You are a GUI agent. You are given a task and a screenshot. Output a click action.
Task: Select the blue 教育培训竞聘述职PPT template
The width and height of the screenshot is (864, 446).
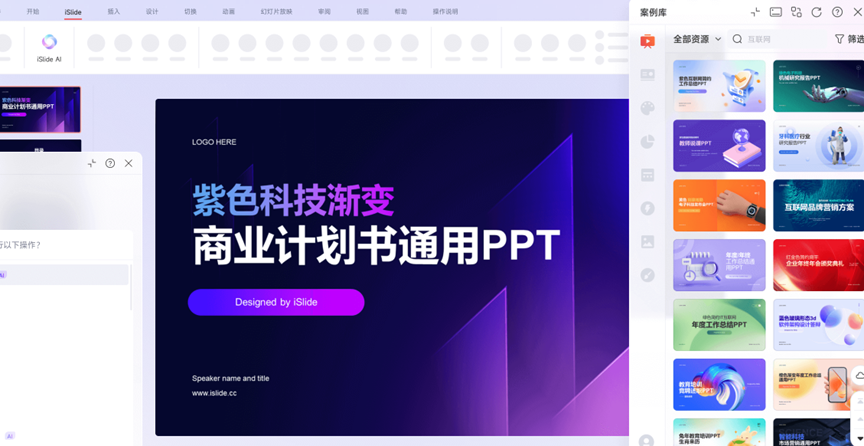pyautogui.click(x=719, y=384)
